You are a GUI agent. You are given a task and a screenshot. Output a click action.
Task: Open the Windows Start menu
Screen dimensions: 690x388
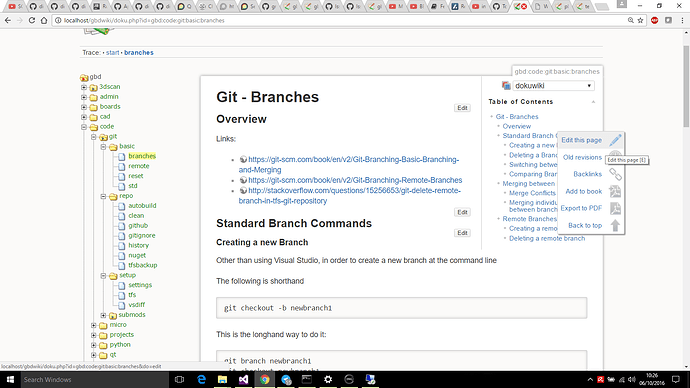(x=10, y=379)
